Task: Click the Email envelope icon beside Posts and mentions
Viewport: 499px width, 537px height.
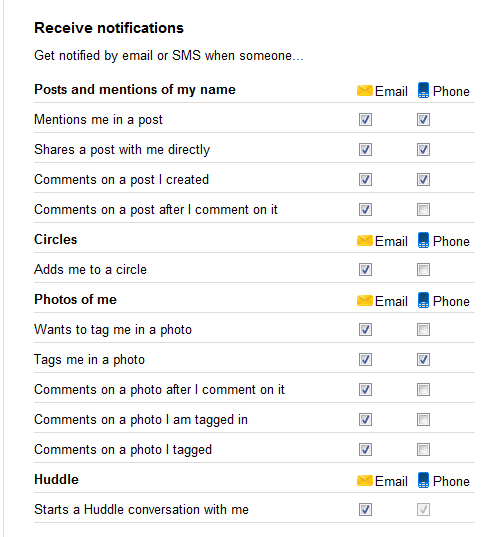Action: 364,91
